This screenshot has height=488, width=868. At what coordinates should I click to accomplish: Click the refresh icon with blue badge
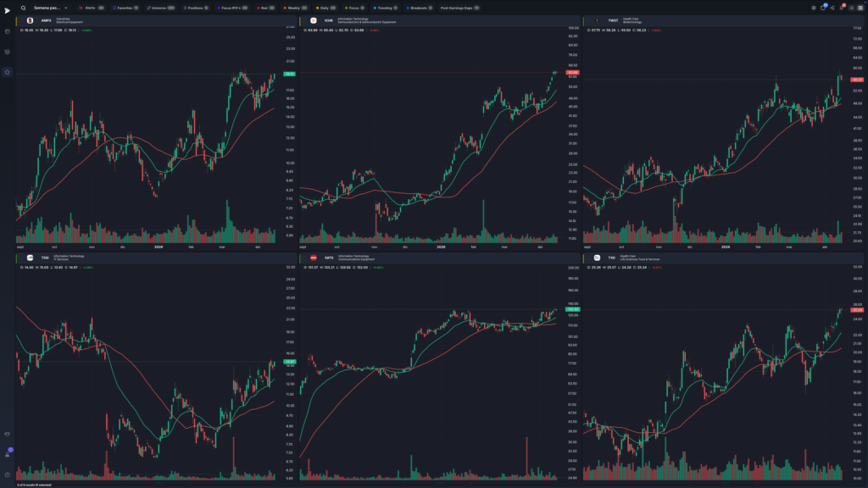tap(823, 8)
